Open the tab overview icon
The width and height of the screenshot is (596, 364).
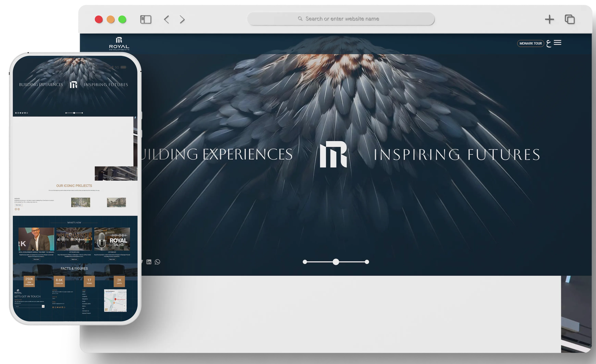570,19
